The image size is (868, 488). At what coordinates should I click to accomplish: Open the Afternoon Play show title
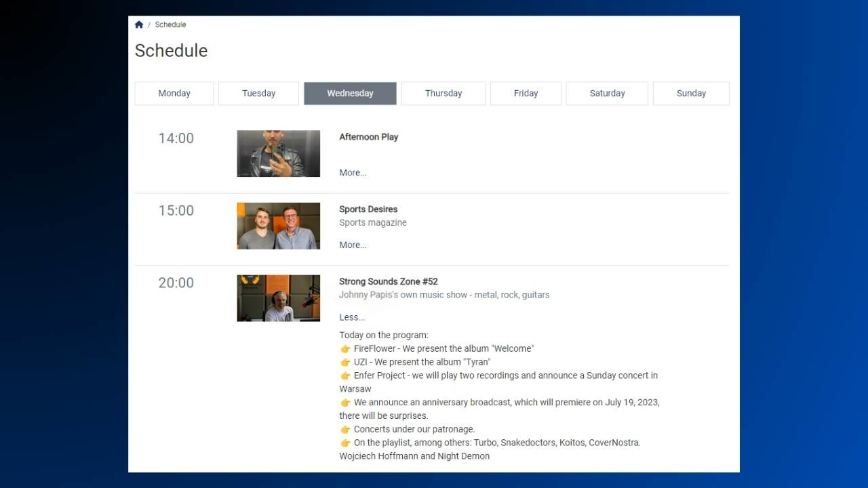(368, 137)
